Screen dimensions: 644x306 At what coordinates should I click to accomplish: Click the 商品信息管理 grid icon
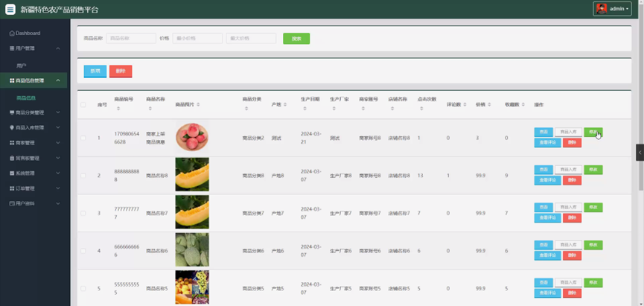(x=12, y=80)
